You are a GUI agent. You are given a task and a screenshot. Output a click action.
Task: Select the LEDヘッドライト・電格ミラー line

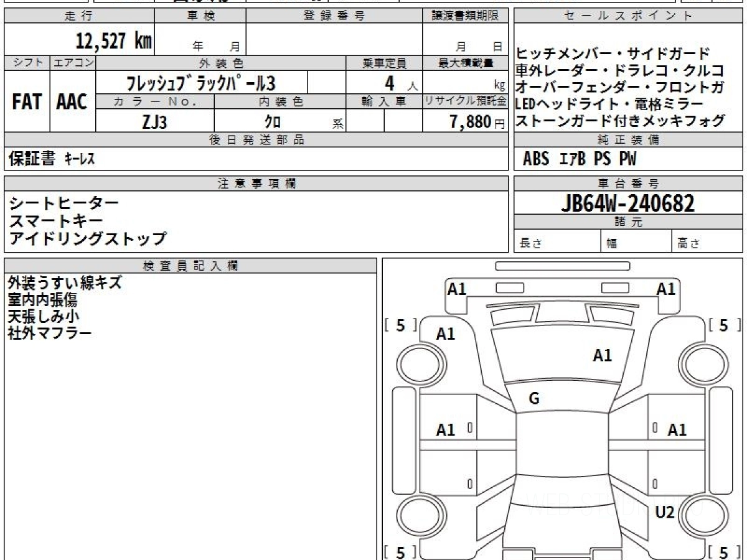[610, 104]
